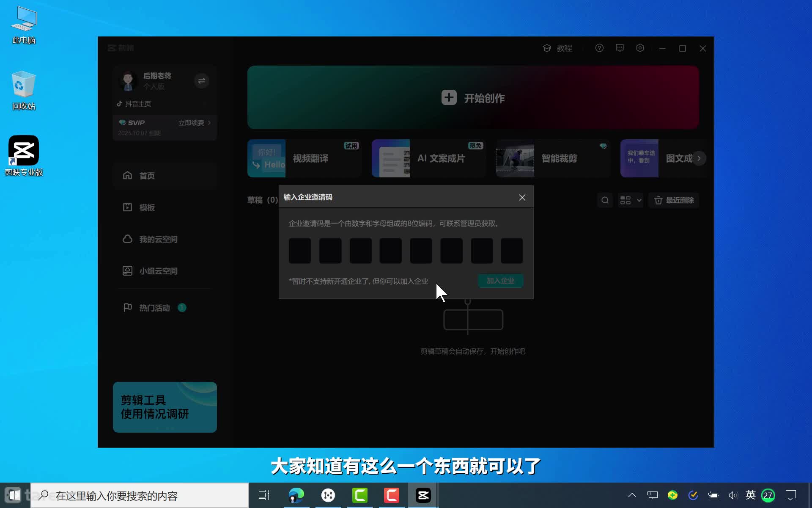Open 抖音主页 link

[134, 104]
